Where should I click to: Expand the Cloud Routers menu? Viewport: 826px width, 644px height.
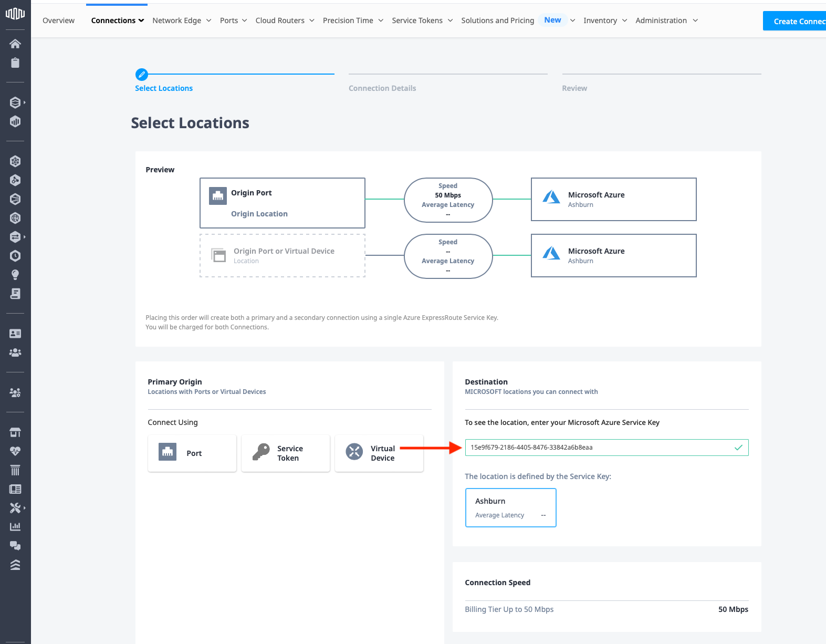coord(285,20)
